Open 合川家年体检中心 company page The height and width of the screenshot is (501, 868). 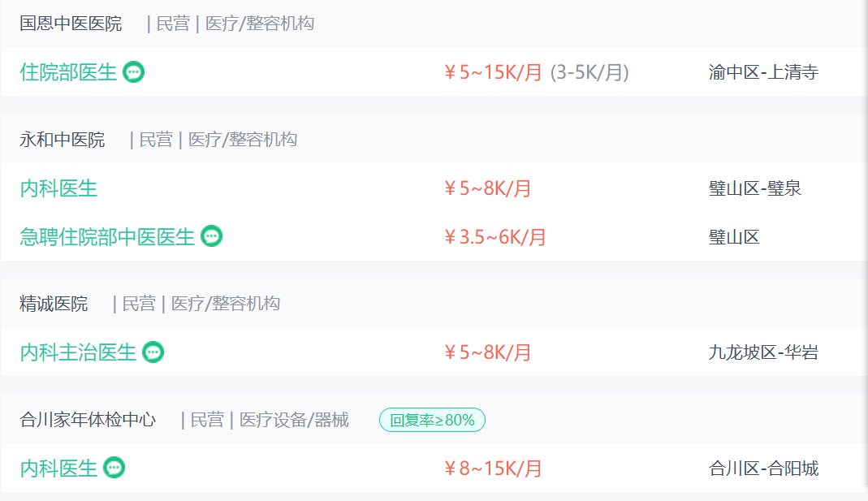pyautogui.click(x=88, y=420)
